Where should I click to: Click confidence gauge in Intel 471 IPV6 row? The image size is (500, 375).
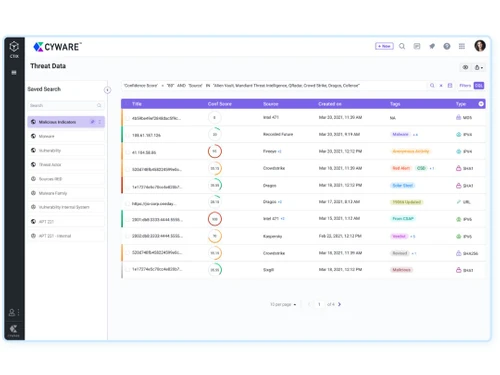coord(215,219)
